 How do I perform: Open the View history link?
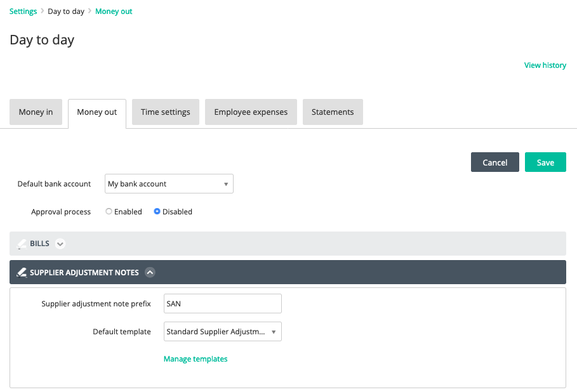tap(545, 65)
